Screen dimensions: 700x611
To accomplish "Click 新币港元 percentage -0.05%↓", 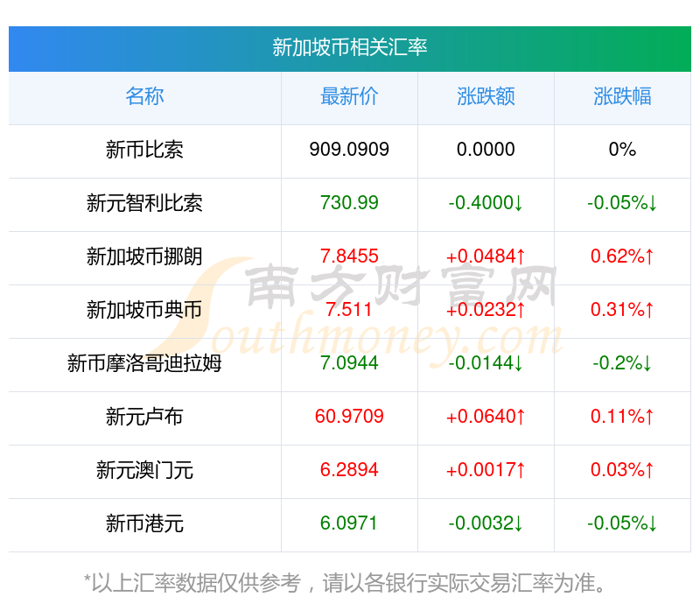I will point(622,523).
